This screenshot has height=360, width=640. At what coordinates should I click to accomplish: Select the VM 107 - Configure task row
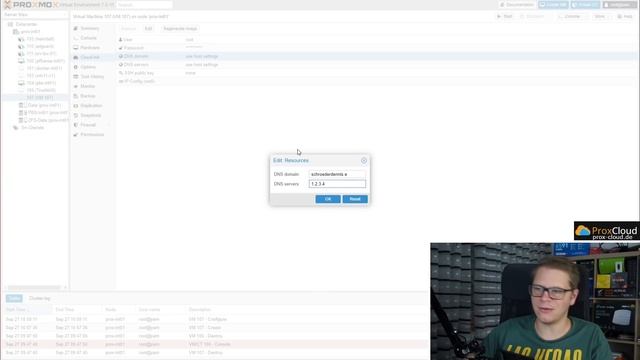point(216,319)
